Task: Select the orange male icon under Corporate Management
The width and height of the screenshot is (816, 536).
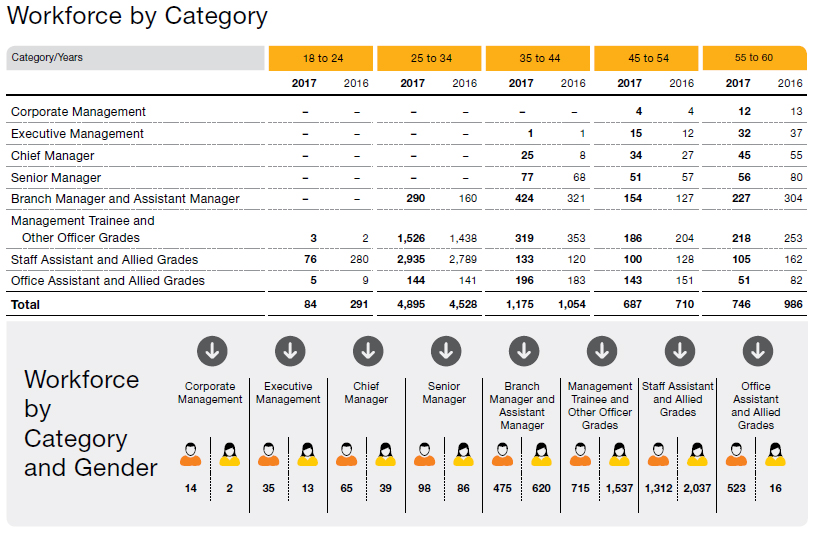Action: coord(191,455)
